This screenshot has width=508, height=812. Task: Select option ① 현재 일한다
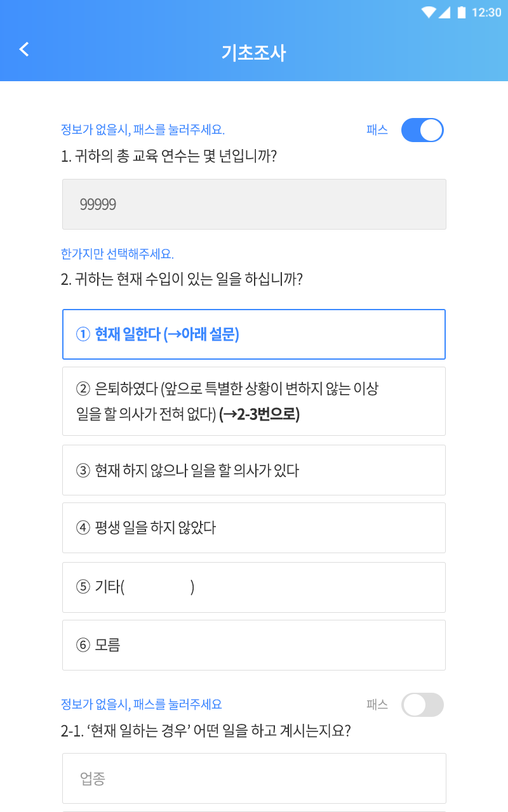click(x=254, y=334)
